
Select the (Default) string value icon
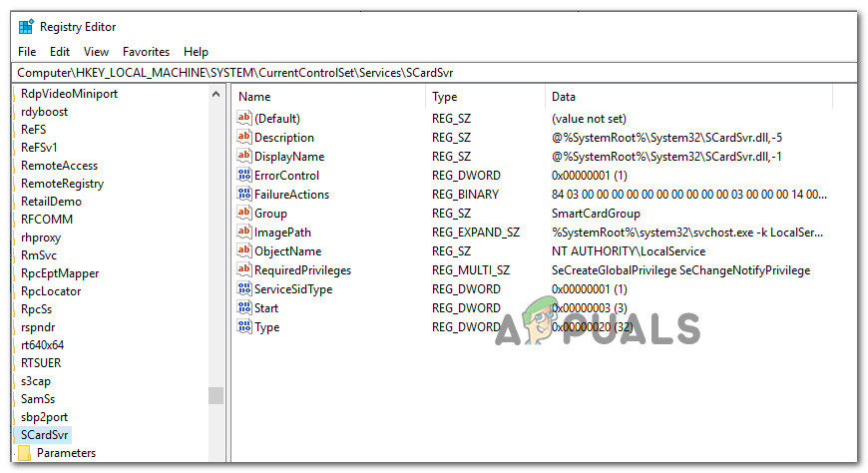[x=244, y=118]
